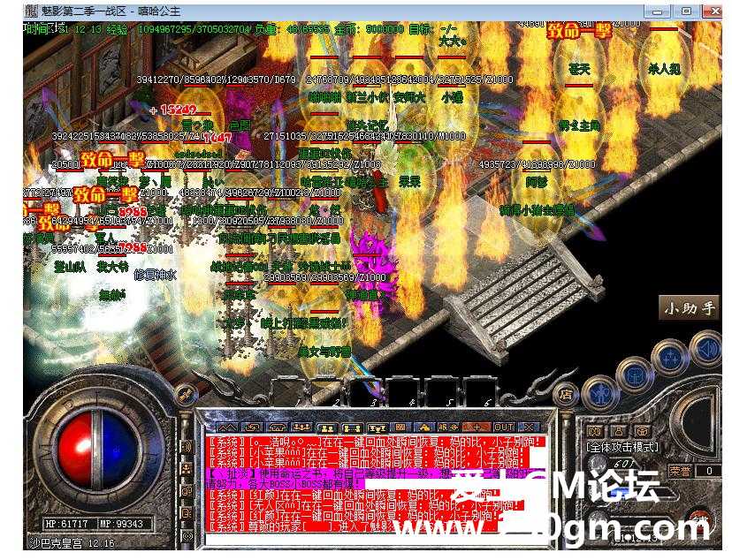Open the 店 shop round button
Screen dimensions: 732x560
point(566,395)
